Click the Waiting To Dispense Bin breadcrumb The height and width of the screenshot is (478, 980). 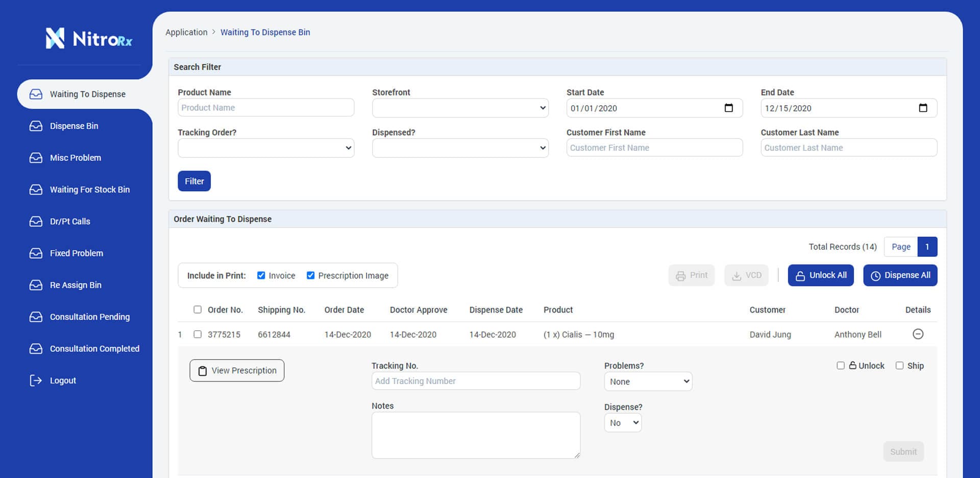265,32
